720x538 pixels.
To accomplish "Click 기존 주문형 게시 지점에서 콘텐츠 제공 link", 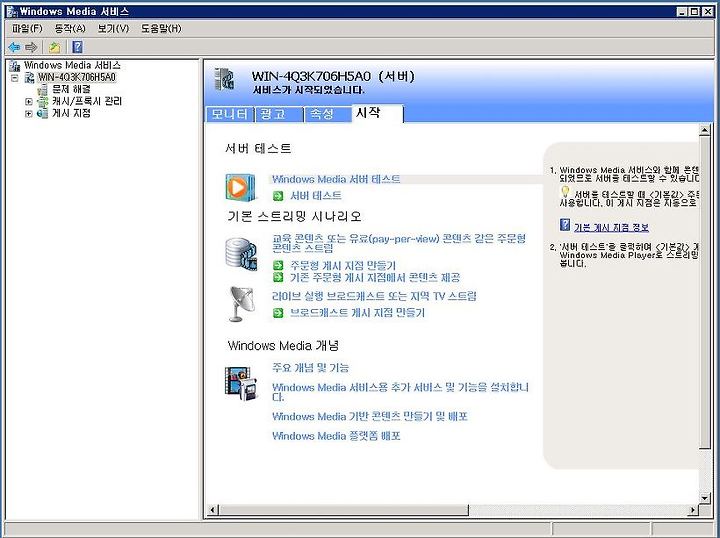I will pyautogui.click(x=375, y=277).
